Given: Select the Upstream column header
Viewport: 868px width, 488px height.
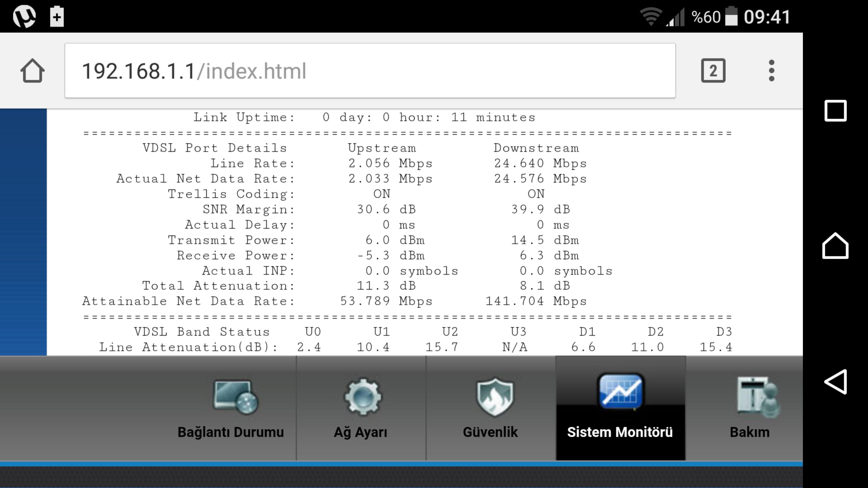Looking at the screenshot, I should point(382,148).
